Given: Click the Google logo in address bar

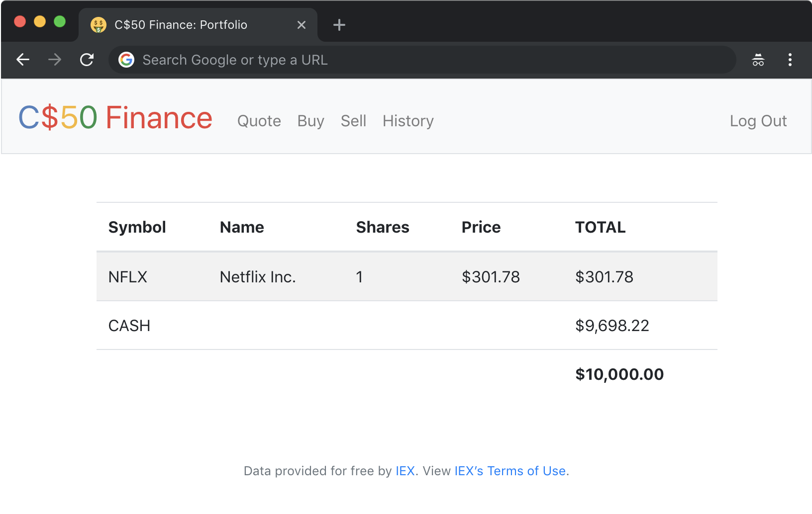Looking at the screenshot, I should pyautogui.click(x=126, y=60).
